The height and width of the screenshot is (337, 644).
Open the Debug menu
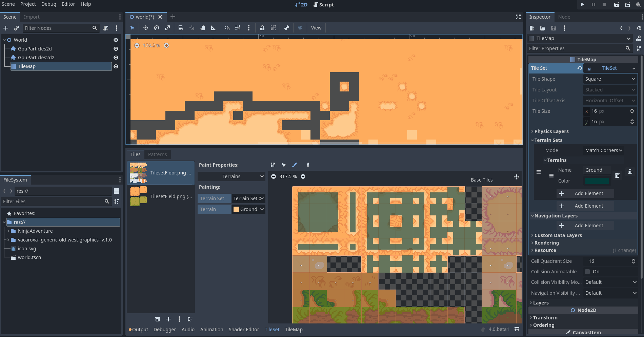tap(48, 4)
